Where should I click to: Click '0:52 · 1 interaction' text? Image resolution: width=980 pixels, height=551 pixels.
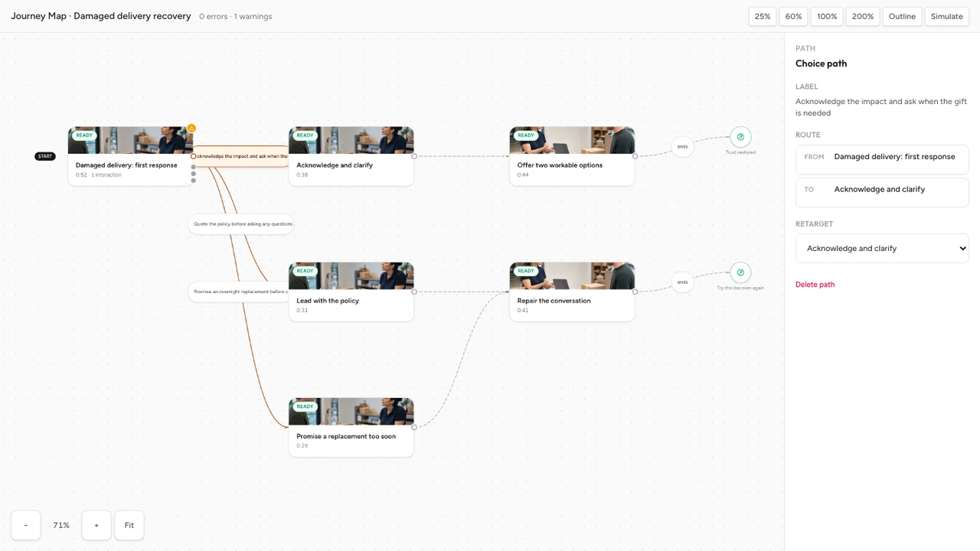click(99, 175)
